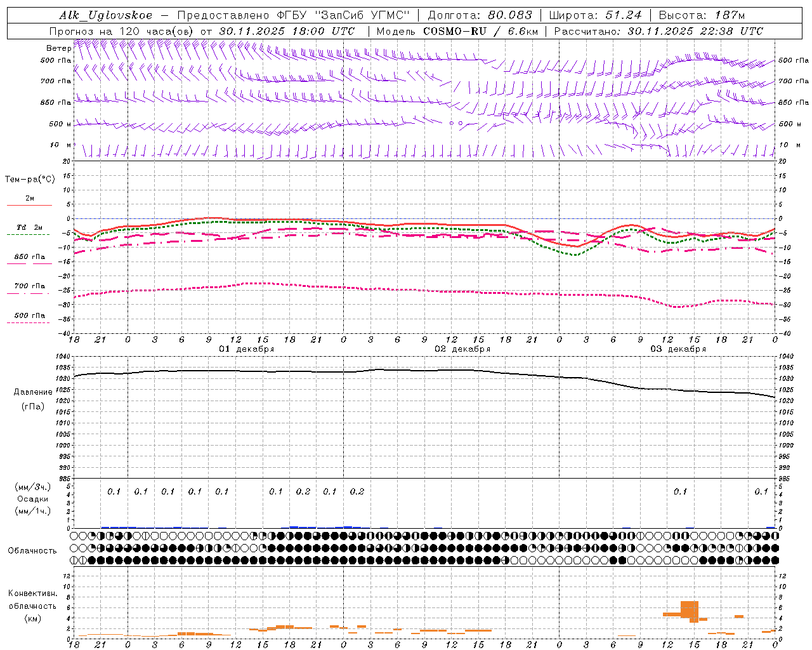812x650 pixels.
Task: Click the -40 tick on the left temperature axis
Action: coord(64,333)
